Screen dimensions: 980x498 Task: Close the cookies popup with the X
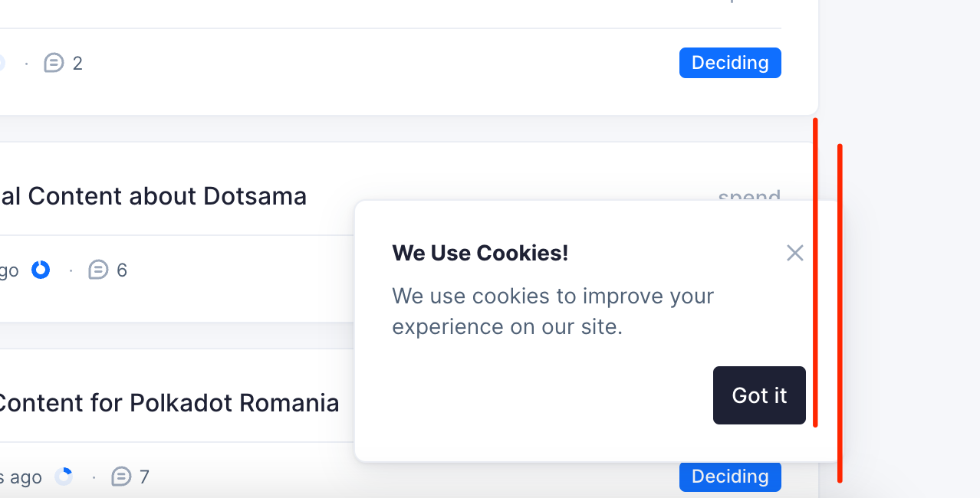tap(794, 253)
